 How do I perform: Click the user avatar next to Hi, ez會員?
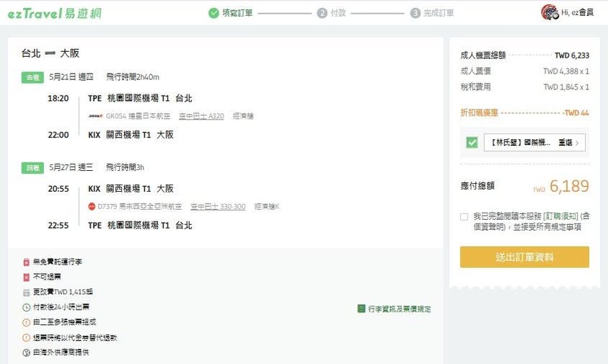[x=550, y=12]
